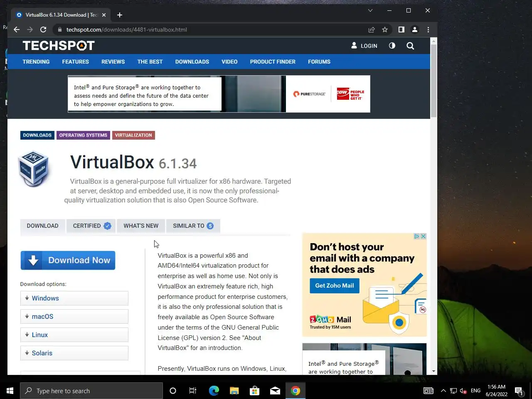Bookmark this page with star icon
Screen dimensions: 532x399
point(385,30)
